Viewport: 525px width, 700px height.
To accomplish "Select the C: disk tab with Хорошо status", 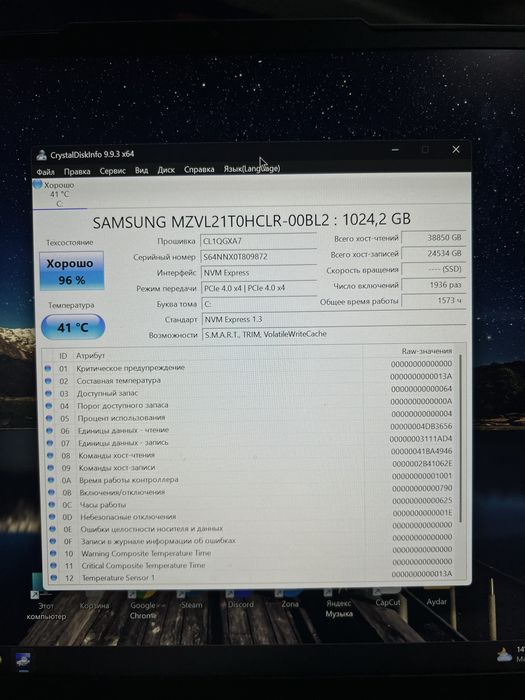I will [x=59, y=194].
